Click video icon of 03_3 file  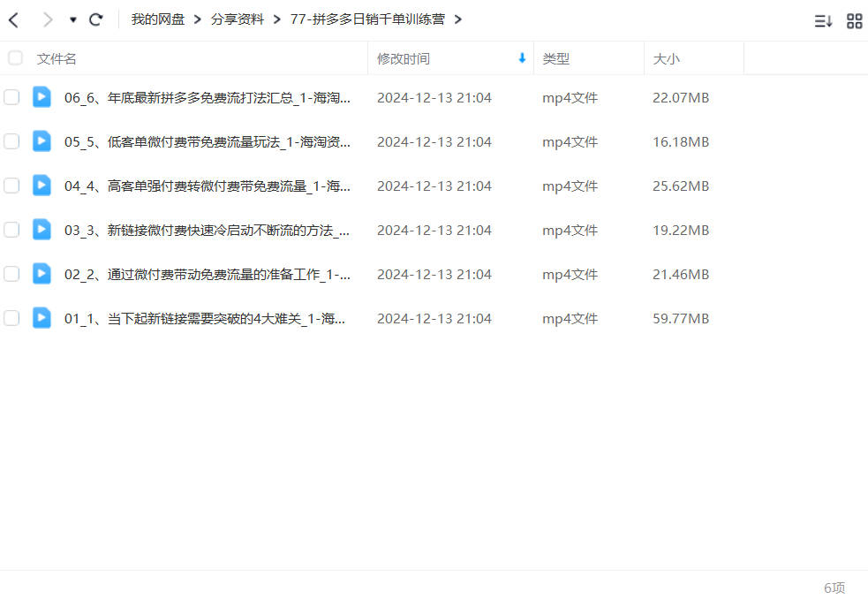pyautogui.click(x=42, y=230)
